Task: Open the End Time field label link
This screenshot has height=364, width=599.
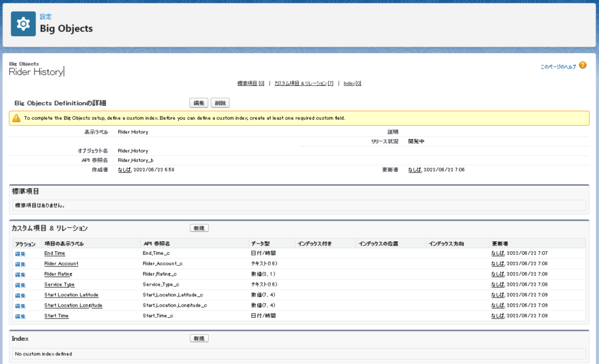Action: (54, 254)
